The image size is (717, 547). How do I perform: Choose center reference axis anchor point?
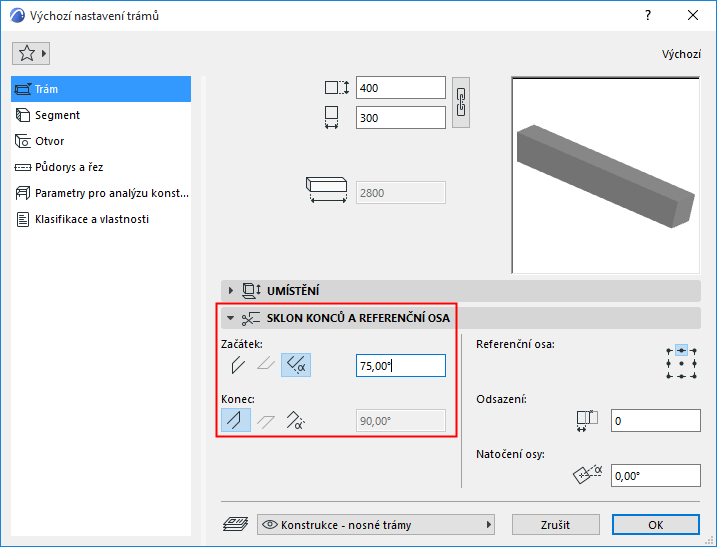(x=681, y=364)
